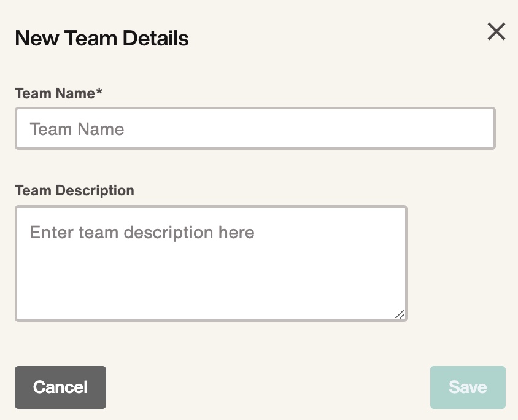This screenshot has width=518, height=420.
Task: Click the 'Enter team description here' placeholder
Action: click(142, 232)
